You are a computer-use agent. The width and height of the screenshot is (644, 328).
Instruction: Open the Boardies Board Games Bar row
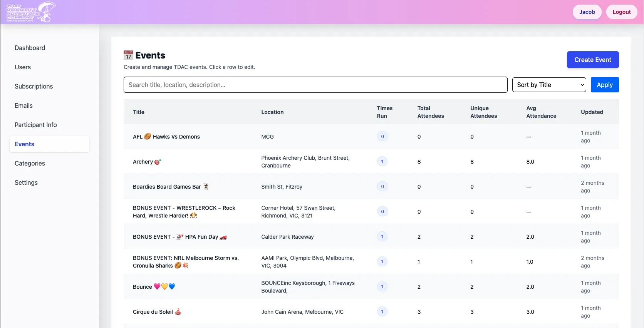(x=167, y=187)
